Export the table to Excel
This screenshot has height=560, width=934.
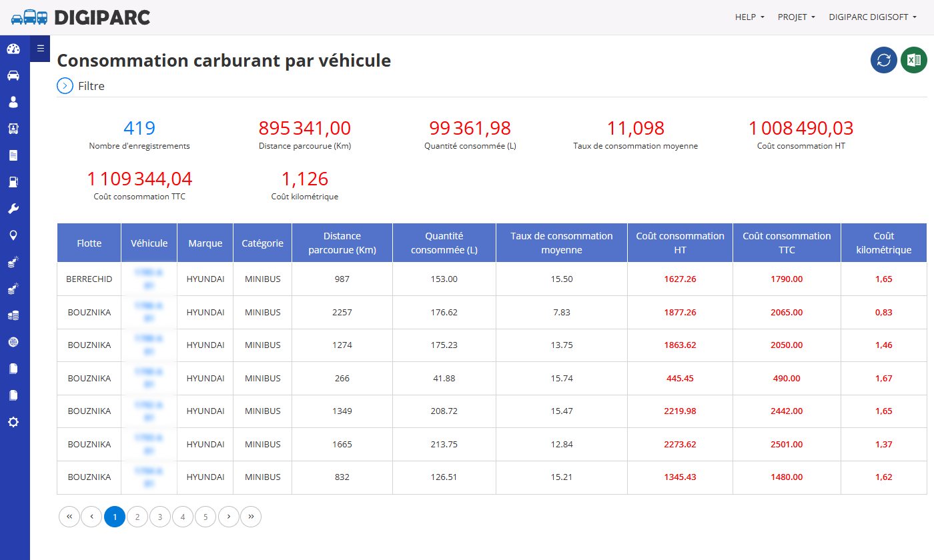(x=914, y=60)
